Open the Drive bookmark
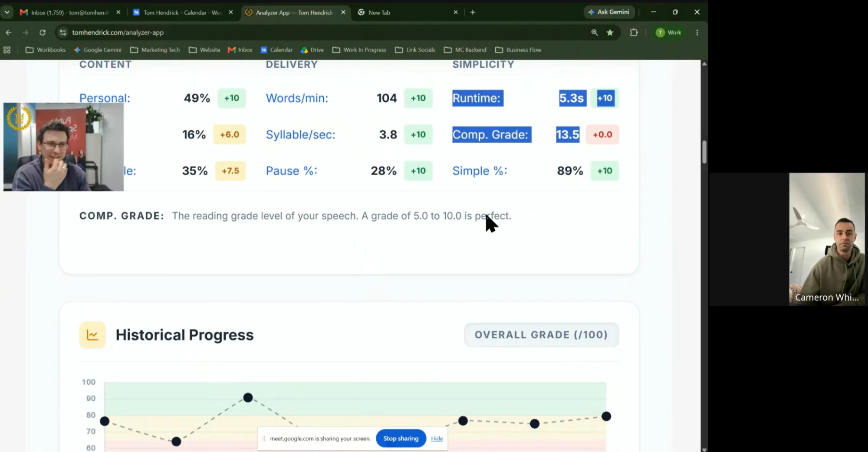Screen dimensions: 868x452 (312, 50)
